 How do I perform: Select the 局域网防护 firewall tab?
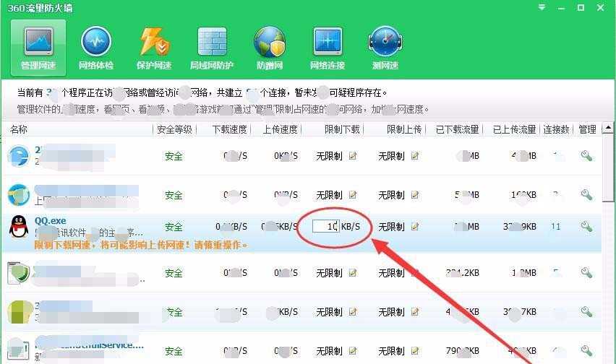[x=212, y=48]
